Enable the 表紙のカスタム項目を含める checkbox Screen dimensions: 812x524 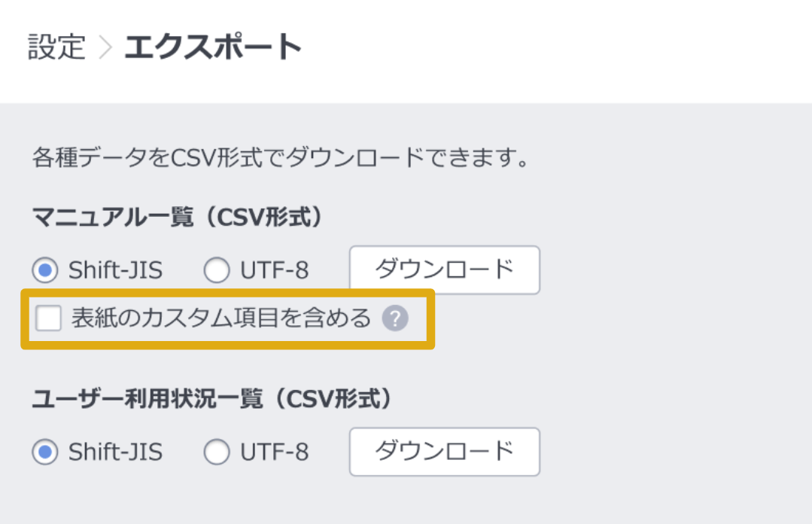coord(49,319)
